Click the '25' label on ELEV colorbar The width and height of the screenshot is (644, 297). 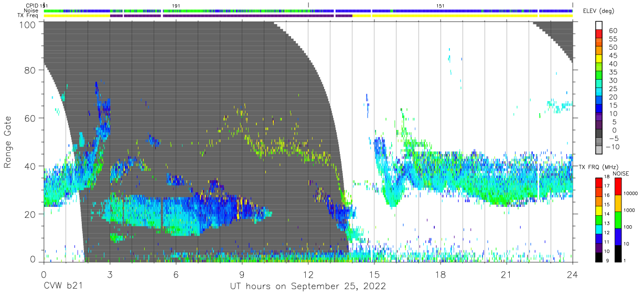click(x=613, y=89)
